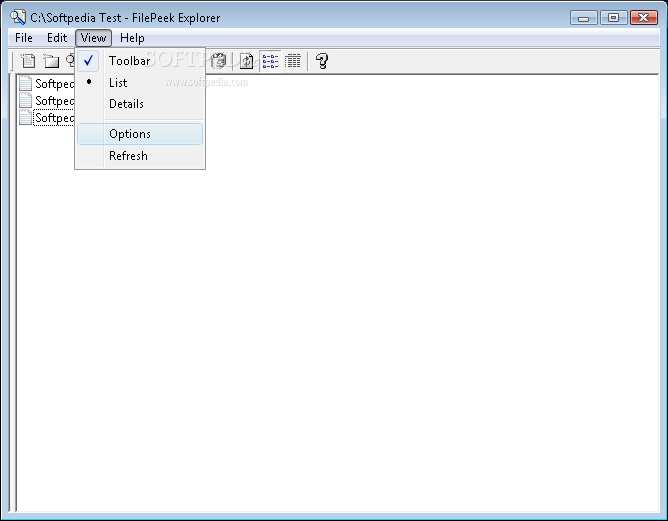Click the refresh toolbar icon
This screenshot has height=521, width=668.
247,61
